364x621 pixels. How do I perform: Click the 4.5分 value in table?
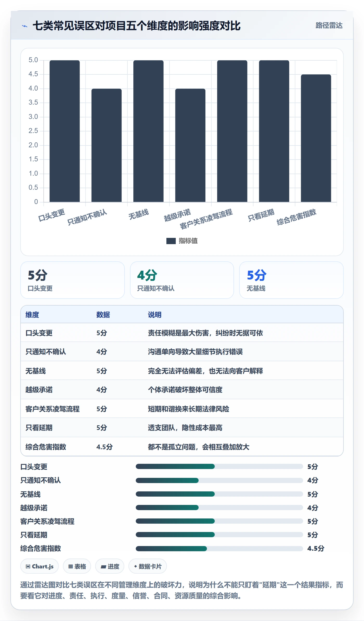[x=105, y=447]
